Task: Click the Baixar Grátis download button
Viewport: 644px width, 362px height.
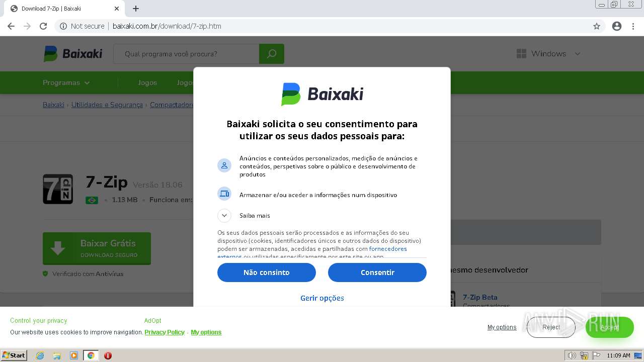Action: (x=97, y=248)
